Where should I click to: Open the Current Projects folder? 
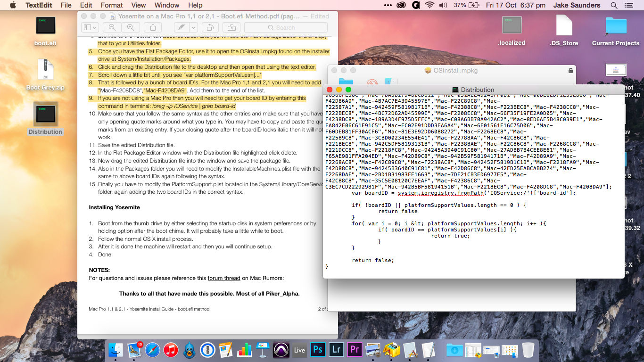(x=616, y=31)
